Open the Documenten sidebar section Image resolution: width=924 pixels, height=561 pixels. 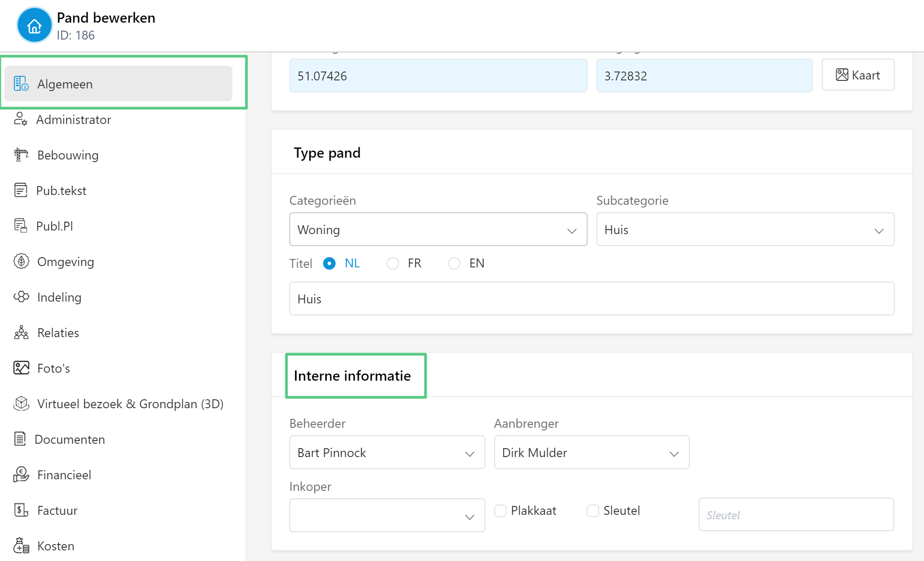pyautogui.click(x=70, y=439)
